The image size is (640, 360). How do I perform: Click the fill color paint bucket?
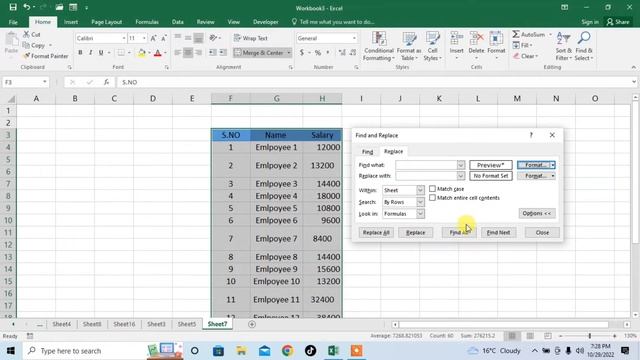[141, 53]
